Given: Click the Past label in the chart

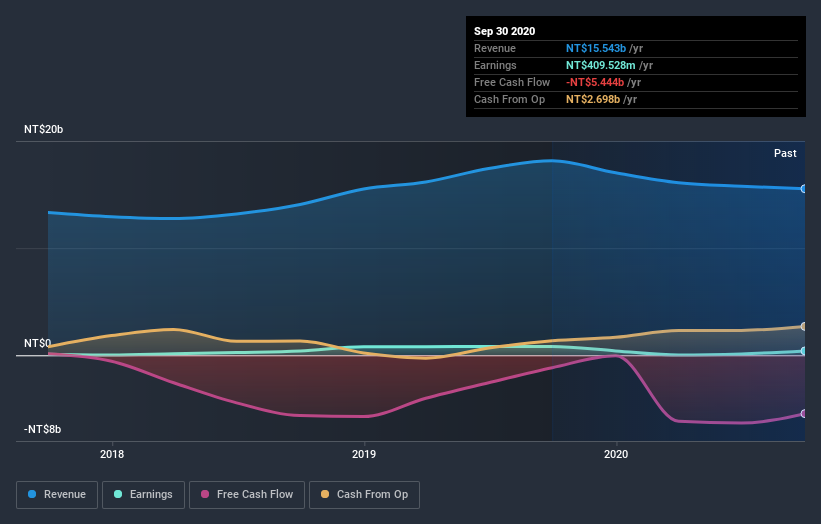Looking at the screenshot, I should coord(785,153).
